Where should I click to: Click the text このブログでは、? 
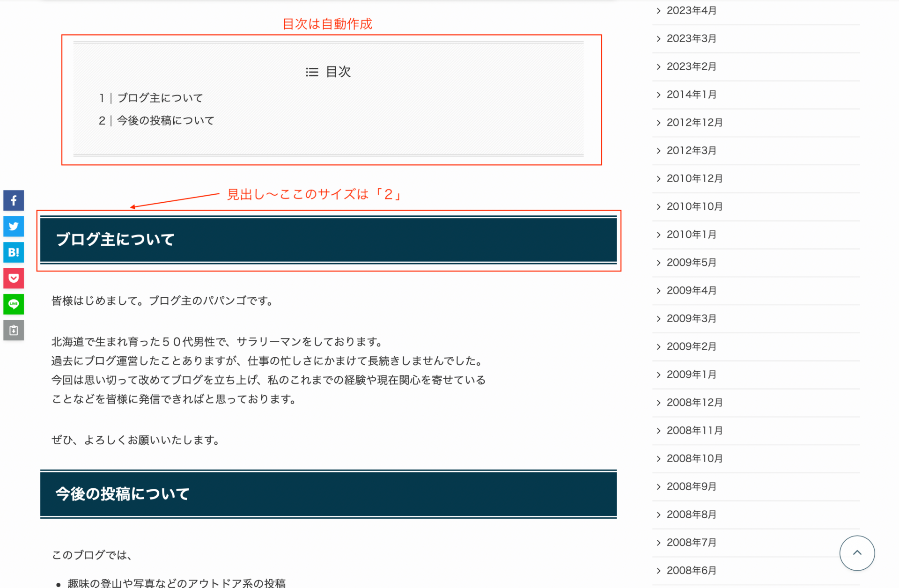coord(92,555)
